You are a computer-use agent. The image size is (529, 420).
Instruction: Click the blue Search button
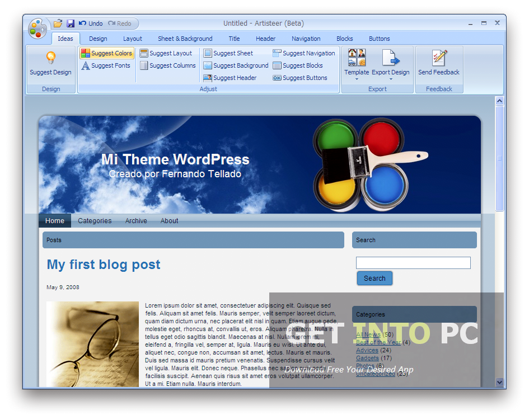pos(374,279)
